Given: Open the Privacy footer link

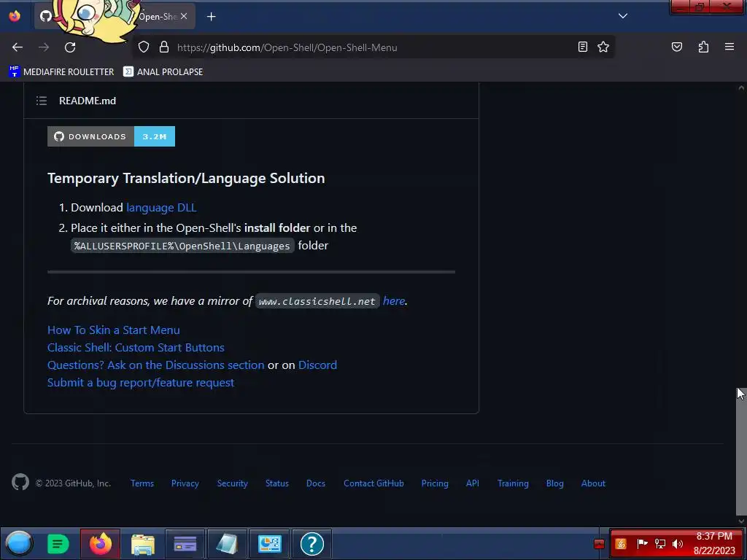Looking at the screenshot, I should click(x=185, y=483).
